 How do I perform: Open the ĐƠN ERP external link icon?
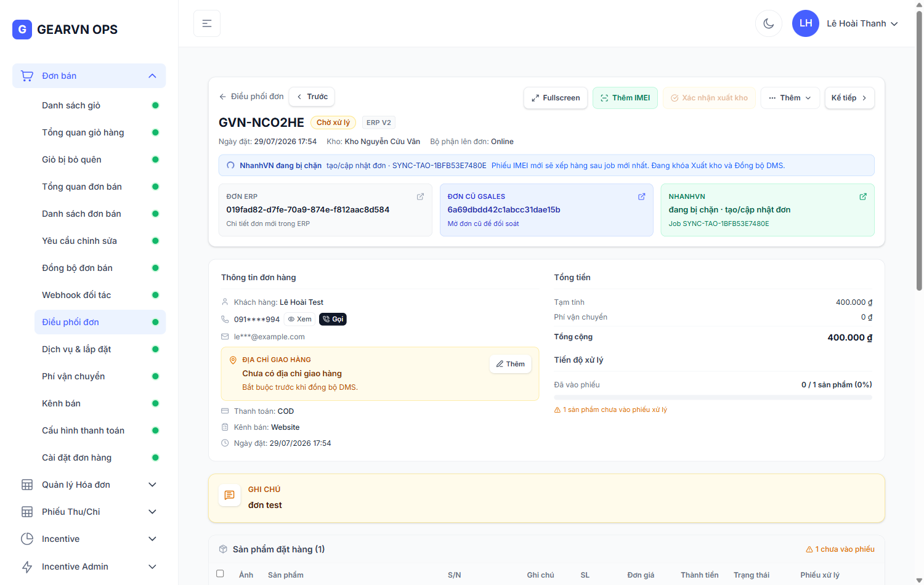pyautogui.click(x=420, y=196)
